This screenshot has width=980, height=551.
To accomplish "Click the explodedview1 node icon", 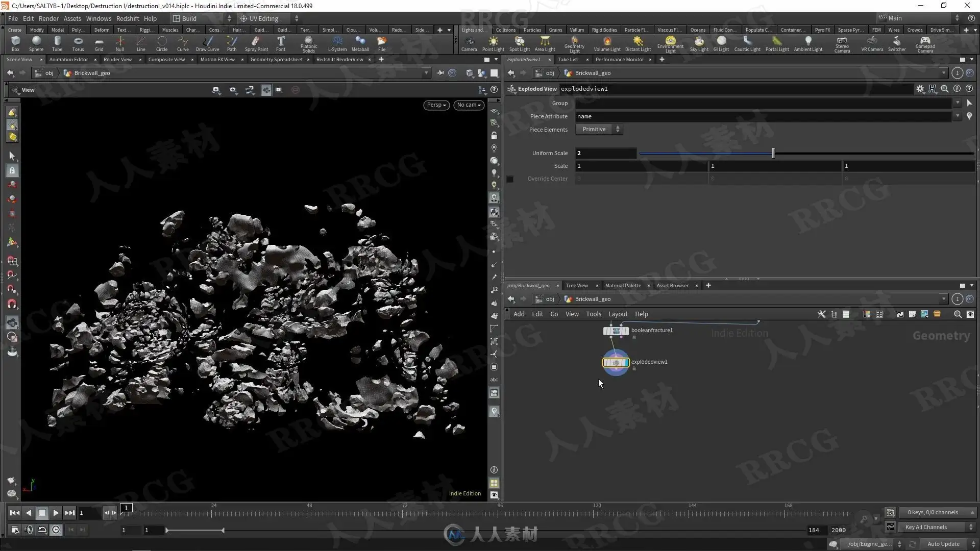I will click(x=616, y=363).
